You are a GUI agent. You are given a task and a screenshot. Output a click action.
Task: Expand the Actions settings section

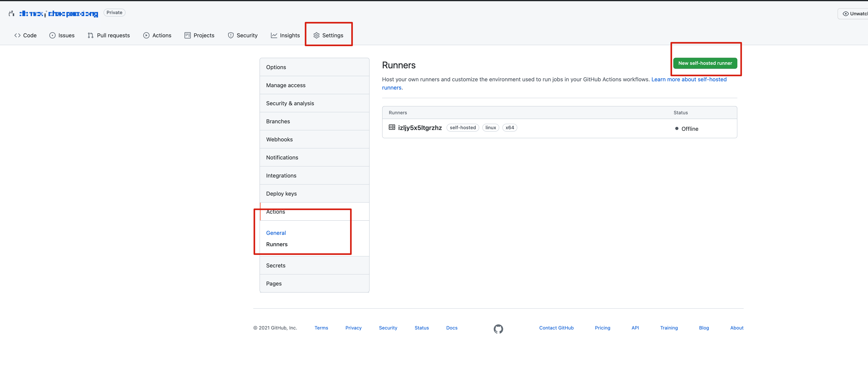[275, 211]
